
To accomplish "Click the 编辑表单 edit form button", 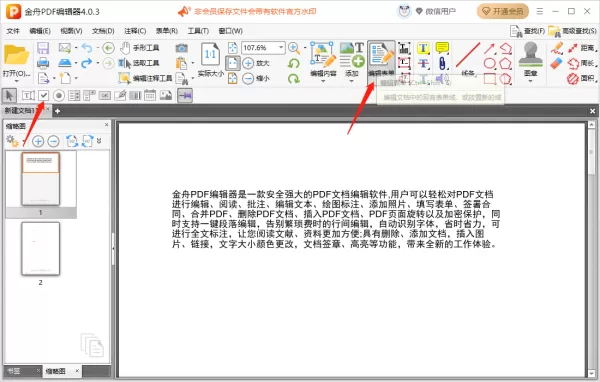I will [382, 59].
